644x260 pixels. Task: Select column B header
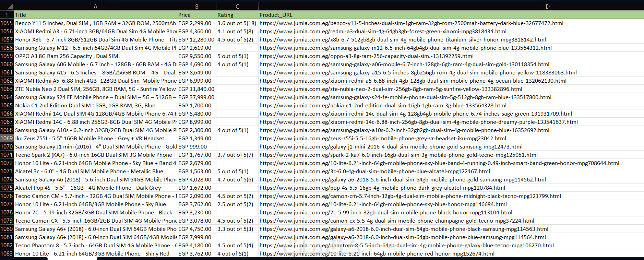click(x=196, y=7)
